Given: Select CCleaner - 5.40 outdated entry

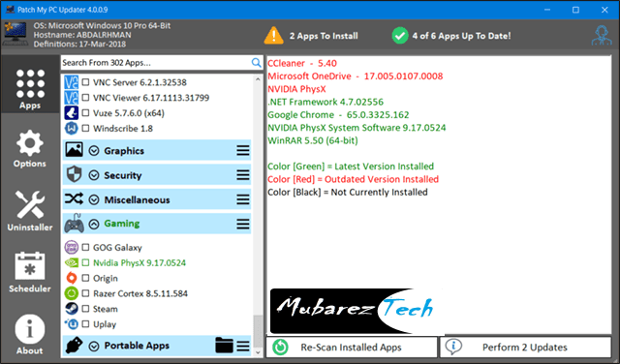Looking at the screenshot, I should (x=302, y=63).
